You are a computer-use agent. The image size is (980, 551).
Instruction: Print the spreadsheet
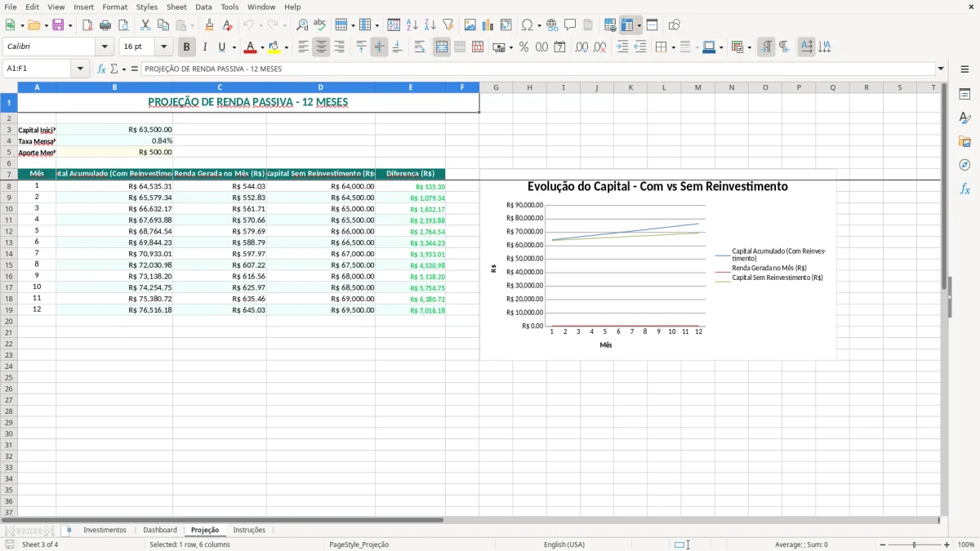[105, 25]
